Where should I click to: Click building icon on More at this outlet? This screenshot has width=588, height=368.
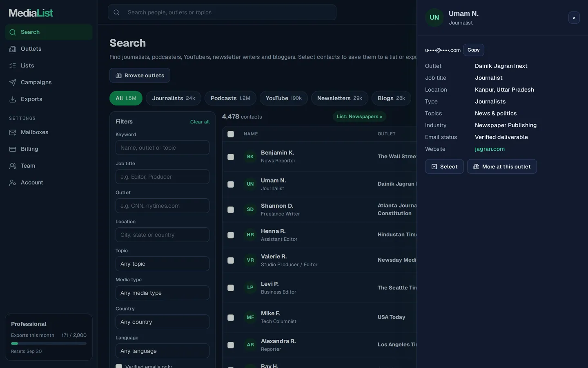coord(476,167)
